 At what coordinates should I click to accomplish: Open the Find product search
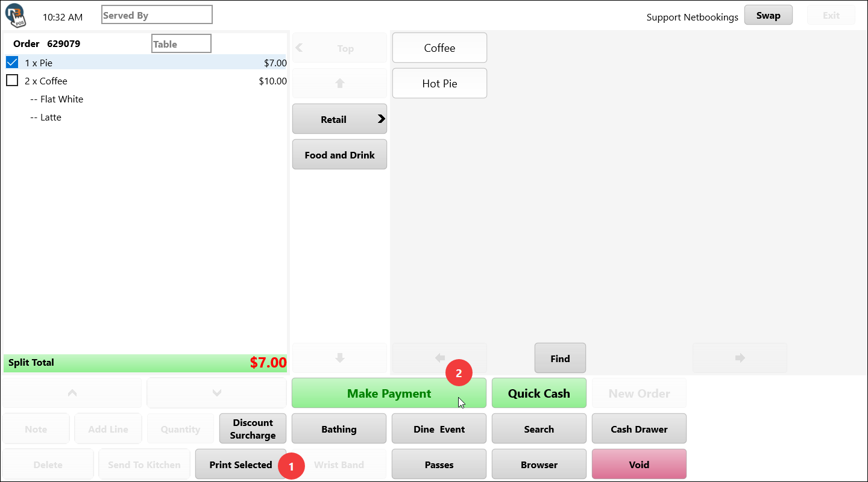560,358
